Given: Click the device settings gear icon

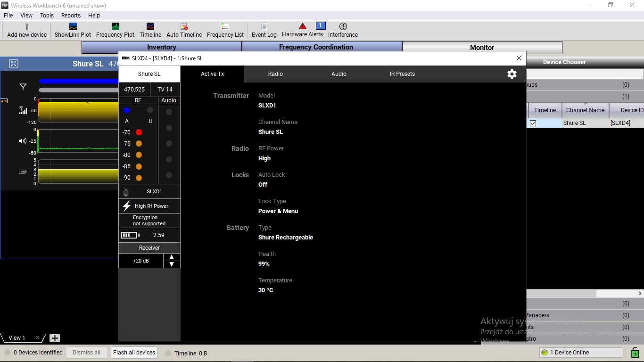Looking at the screenshot, I should pyautogui.click(x=512, y=74).
